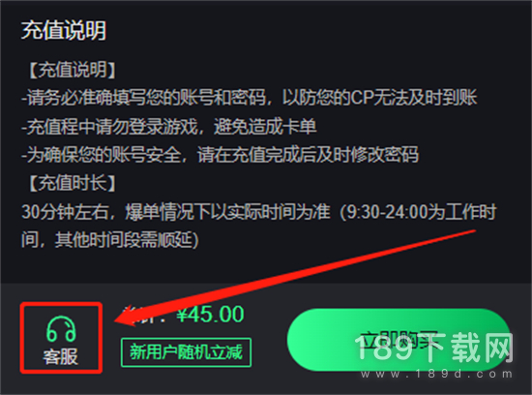Click the line 为确保您的账号安全
The height and width of the screenshot is (395, 532).
220,155
